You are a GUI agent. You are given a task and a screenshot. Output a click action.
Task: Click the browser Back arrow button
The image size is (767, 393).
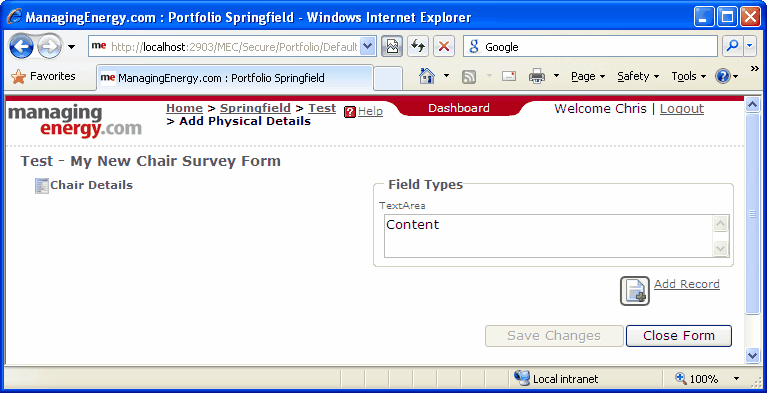21,46
